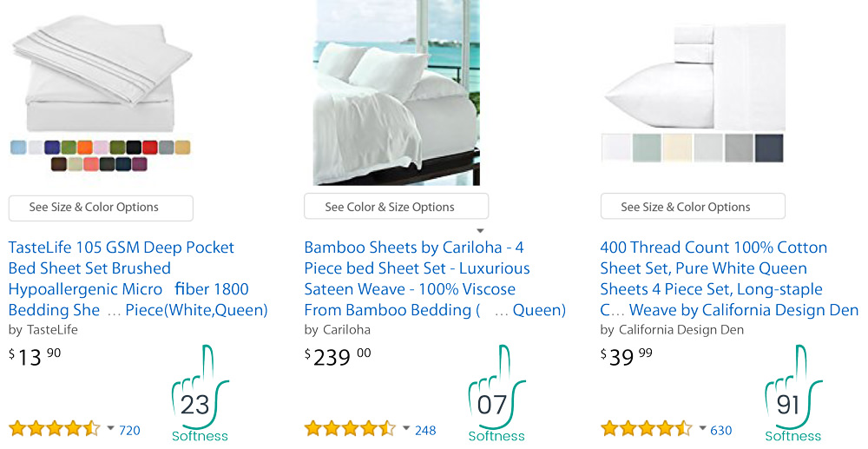Expand rating dropdown arrow beside 720 reviews
The height and width of the screenshot is (449, 868).
(110, 428)
